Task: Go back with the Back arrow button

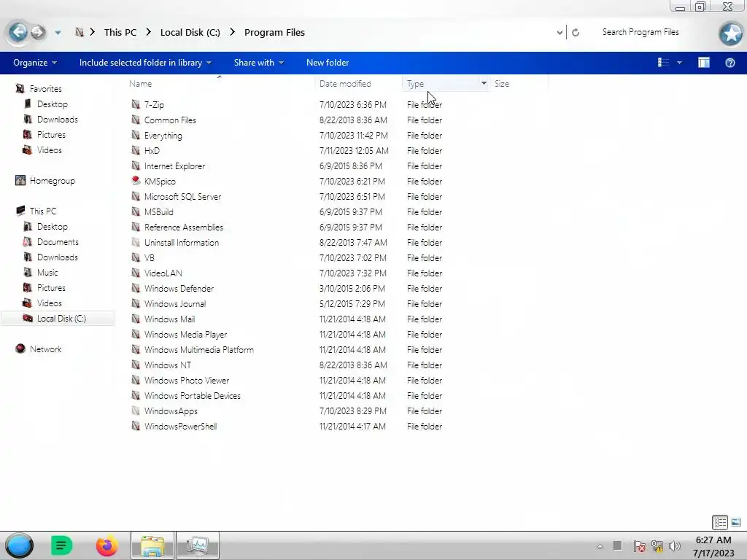Action: click(18, 32)
